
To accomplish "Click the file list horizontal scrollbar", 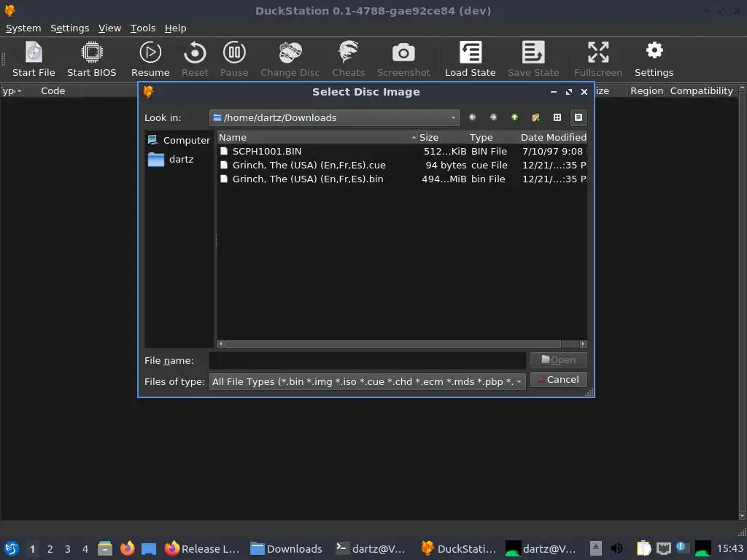I will click(392, 344).
